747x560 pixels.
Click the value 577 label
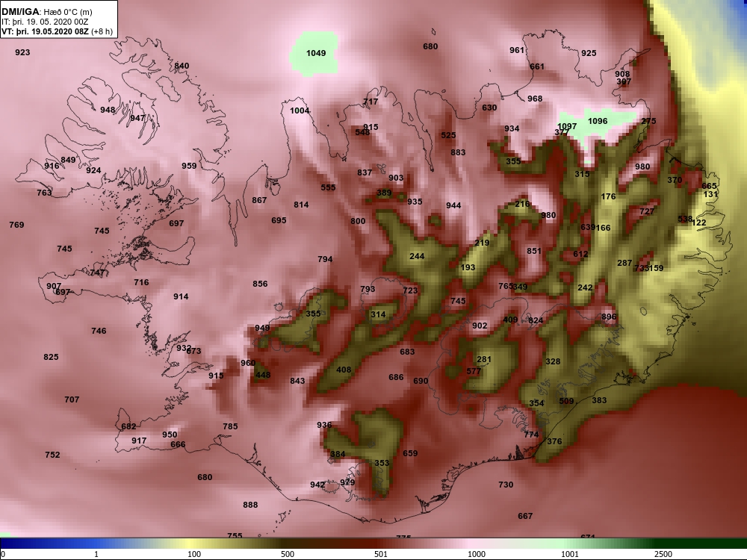coord(474,371)
